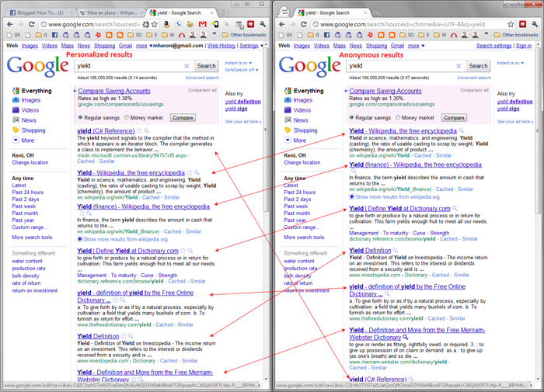
Task: Select Money market radio in left window
Action: click(x=127, y=117)
